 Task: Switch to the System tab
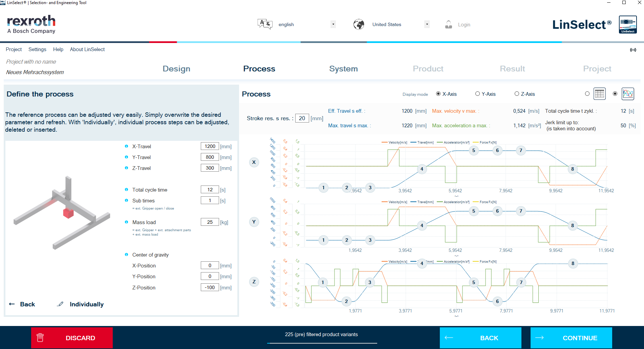[x=343, y=69]
